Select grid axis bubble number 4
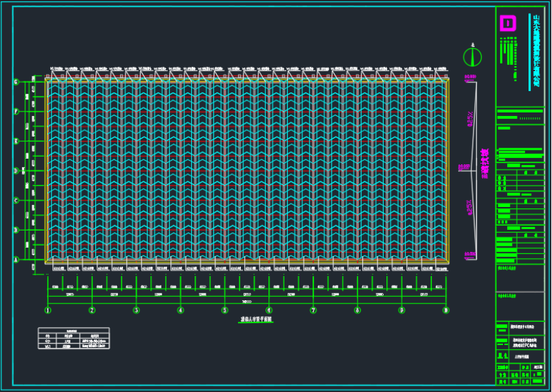 [180, 311]
